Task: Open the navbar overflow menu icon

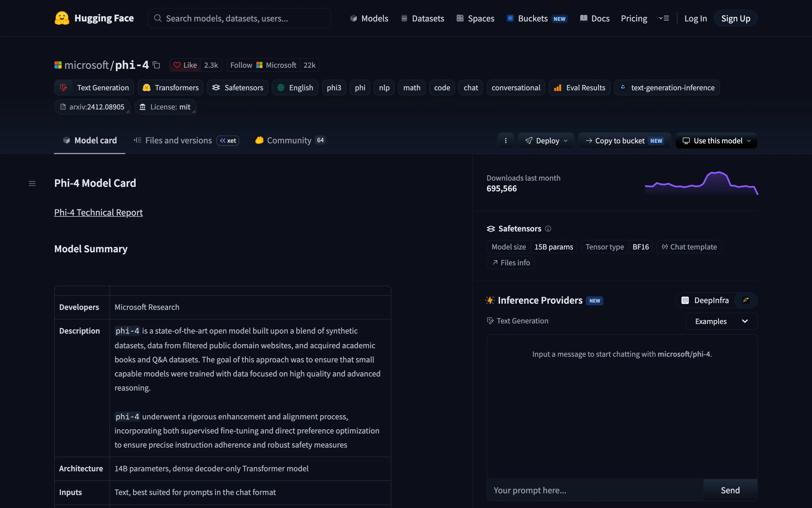Action: pos(664,18)
